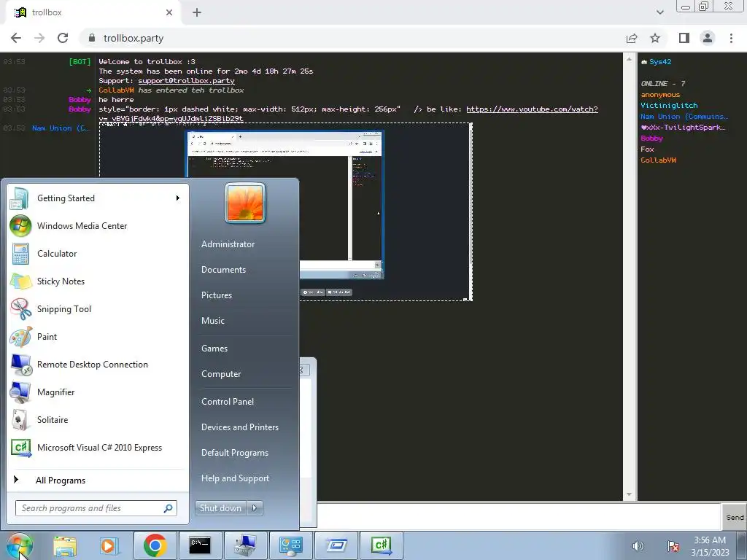Click Search programs and files box

click(96, 508)
